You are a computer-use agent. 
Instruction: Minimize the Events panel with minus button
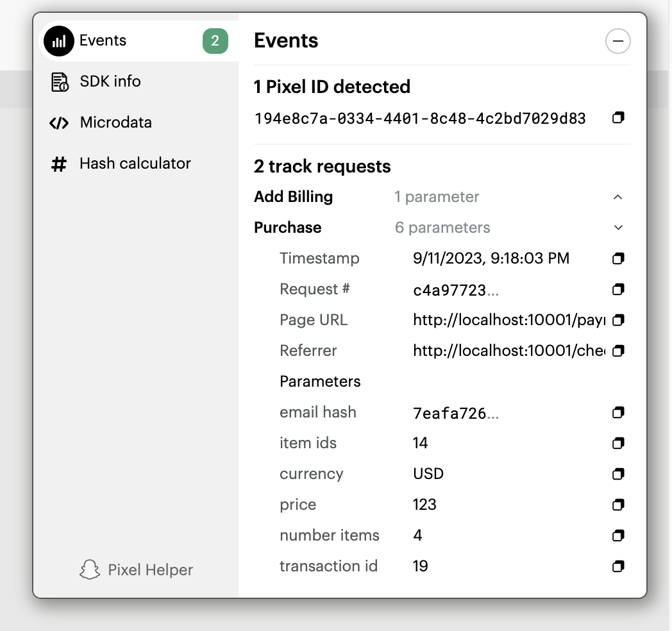click(617, 41)
